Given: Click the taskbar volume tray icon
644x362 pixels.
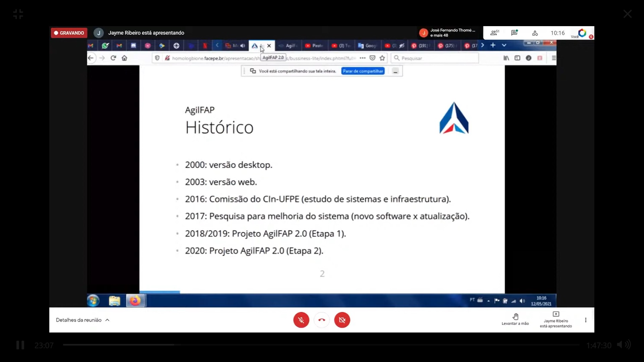Looking at the screenshot, I should click(522, 301).
